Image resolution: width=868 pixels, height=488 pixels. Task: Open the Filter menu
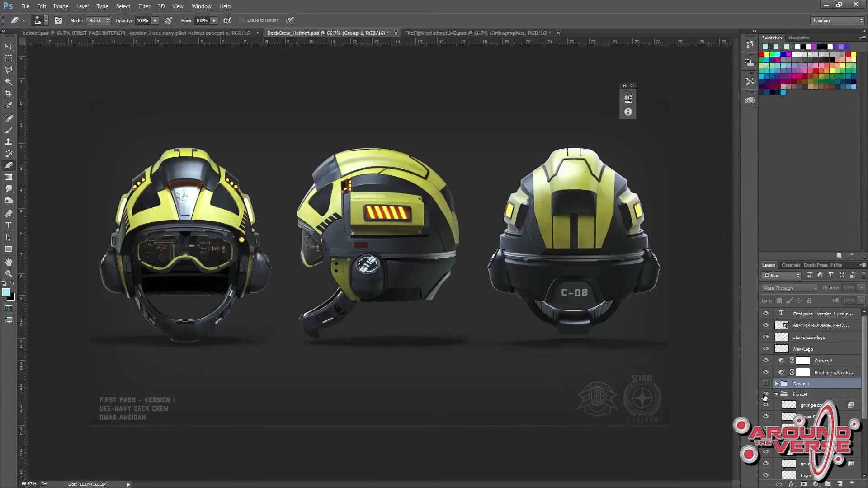click(x=144, y=6)
